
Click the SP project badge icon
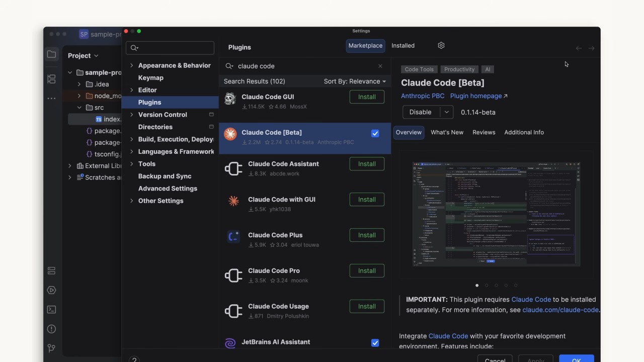[x=84, y=34]
